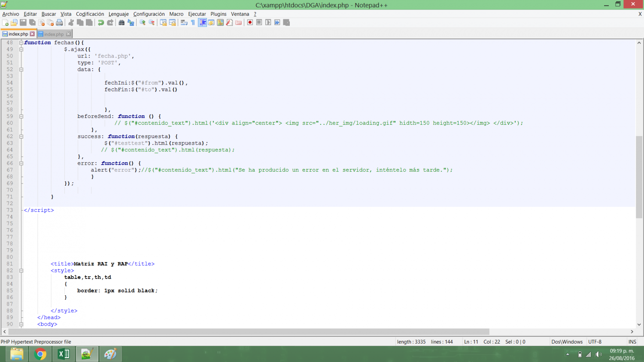The height and width of the screenshot is (362, 644).
Task: Toggle Show All Characters pilcrow icon
Action: click(193, 22)
